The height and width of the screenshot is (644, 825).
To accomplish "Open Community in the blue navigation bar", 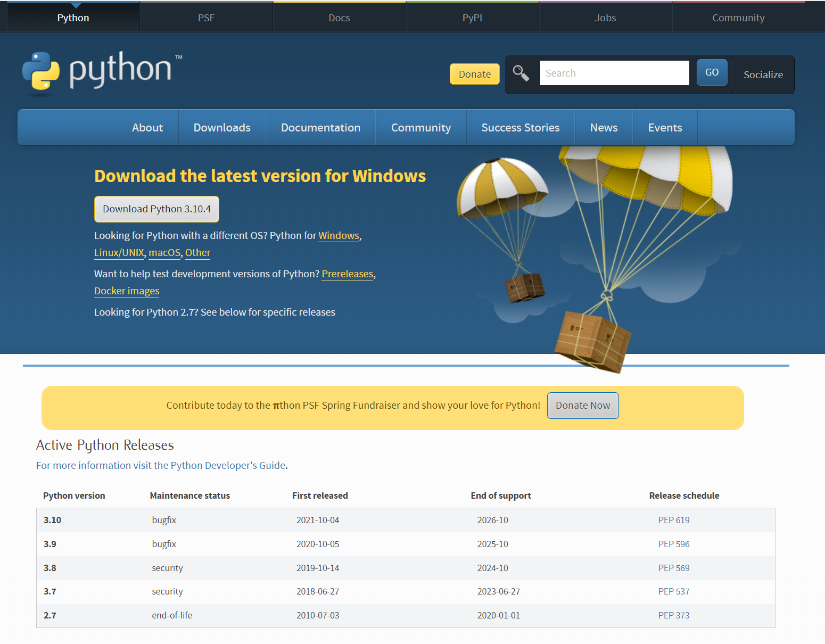I will pos(421,128).
